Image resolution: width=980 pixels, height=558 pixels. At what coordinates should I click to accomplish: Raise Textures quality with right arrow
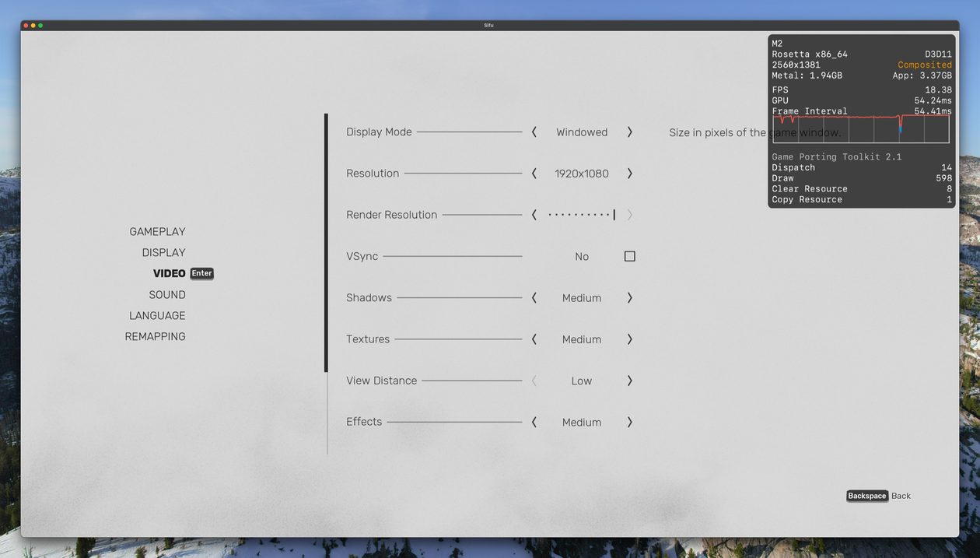tap(629, 339)
